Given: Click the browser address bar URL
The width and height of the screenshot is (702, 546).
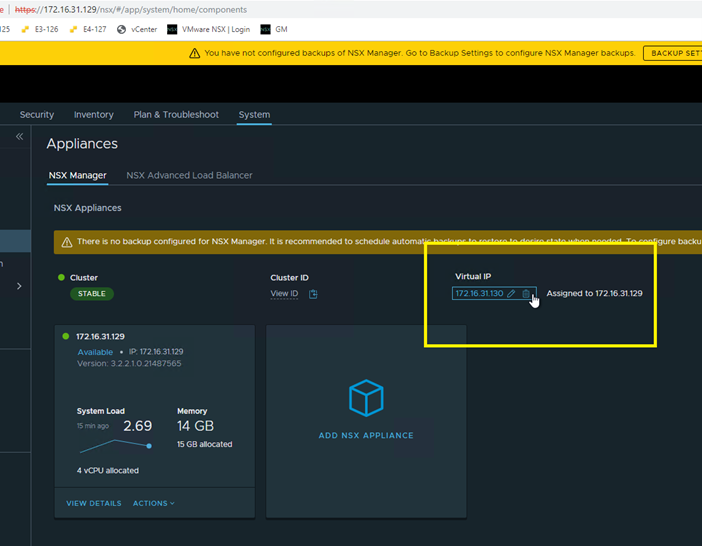Looking at the screenshot, I should [x=131, y=10].
